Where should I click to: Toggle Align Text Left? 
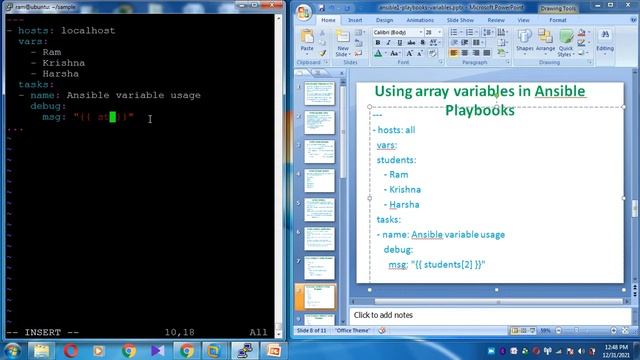click(x=453, y=53)
